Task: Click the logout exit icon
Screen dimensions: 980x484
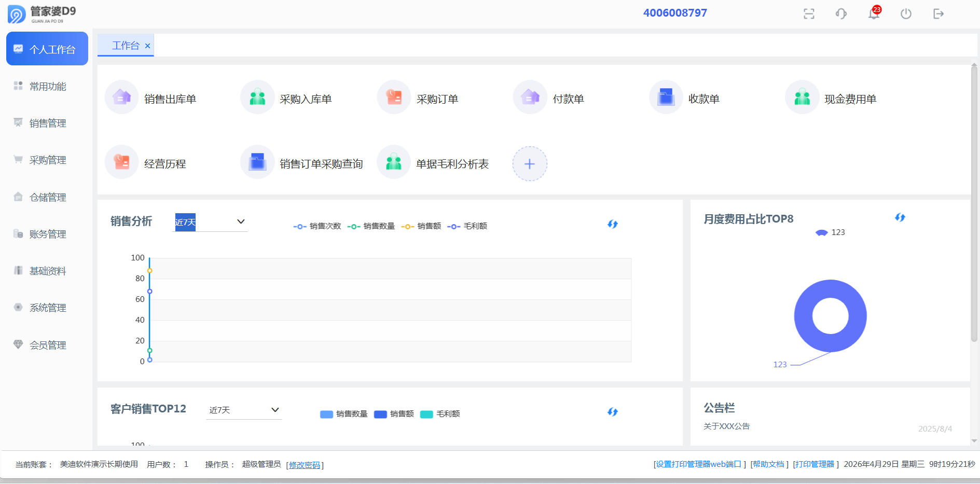Action: click(x=938, y=13)
